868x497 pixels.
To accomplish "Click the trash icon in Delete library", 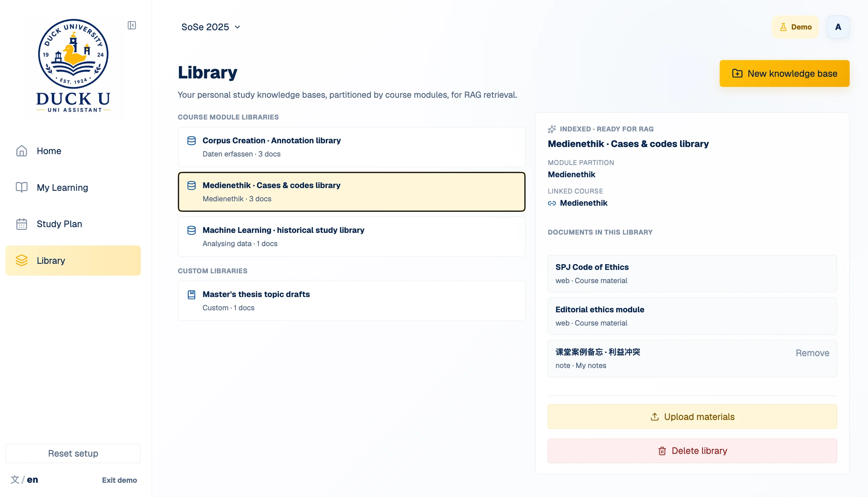I will [662, 451].
